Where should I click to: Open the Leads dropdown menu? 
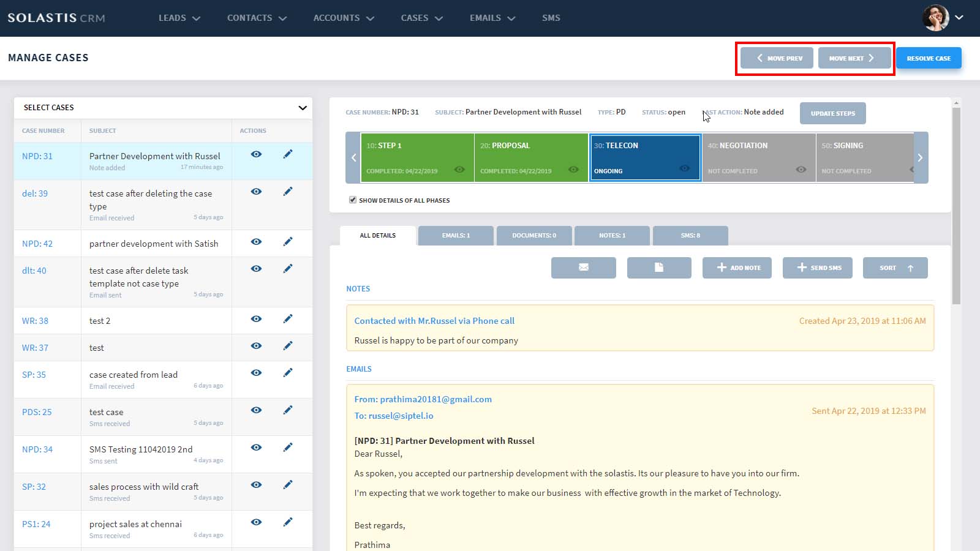[179, 18]
